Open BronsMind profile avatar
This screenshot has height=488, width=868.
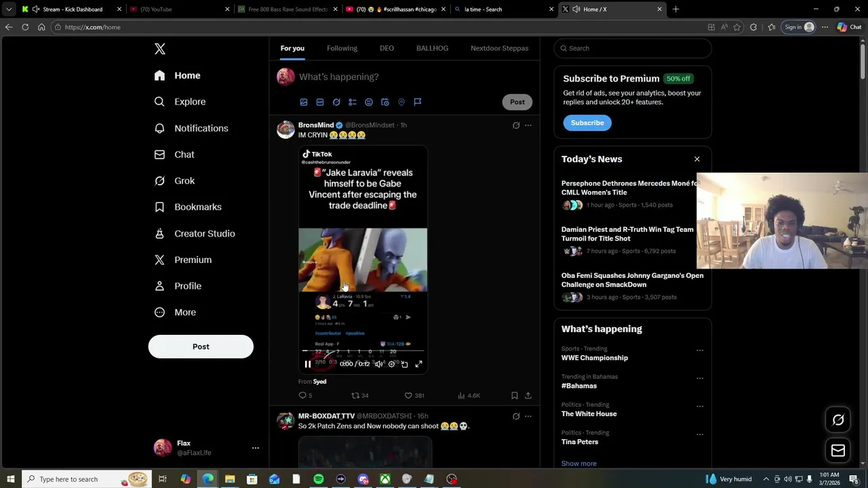tap(285, 129)
